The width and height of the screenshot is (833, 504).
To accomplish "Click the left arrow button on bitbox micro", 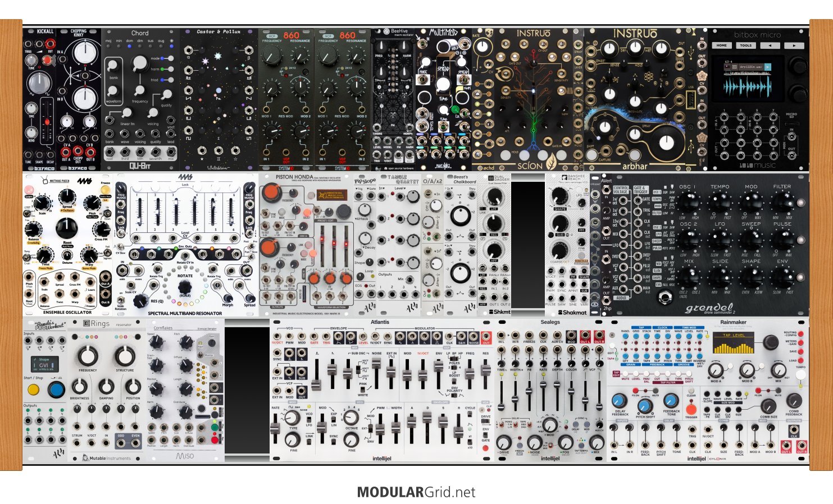I will pos(770,45).
